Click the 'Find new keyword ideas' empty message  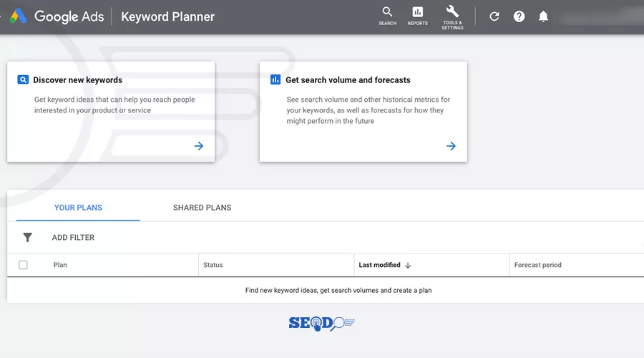[338, 290]
